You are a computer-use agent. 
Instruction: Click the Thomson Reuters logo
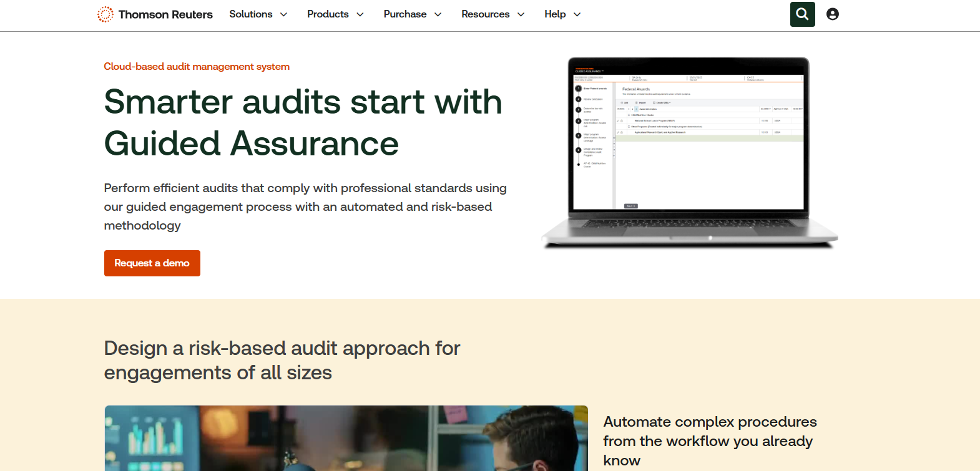click(155, 14)
